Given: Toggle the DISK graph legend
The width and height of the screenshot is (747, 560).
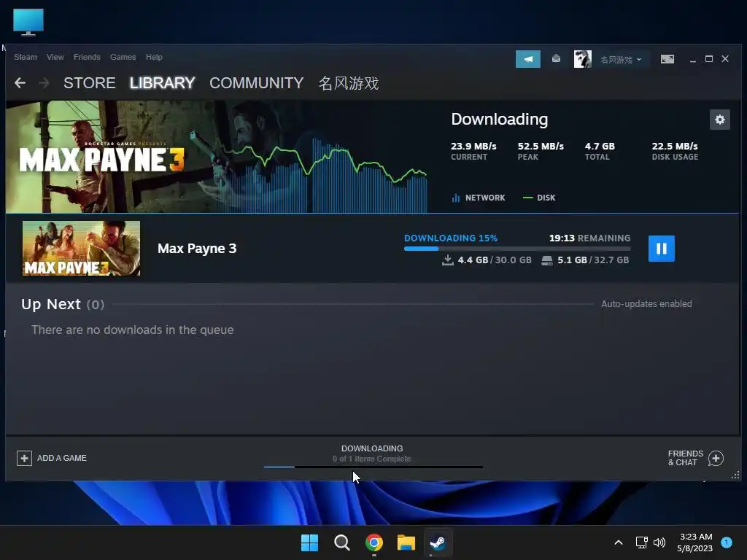Looking at the screenshot, I should 539,198.
